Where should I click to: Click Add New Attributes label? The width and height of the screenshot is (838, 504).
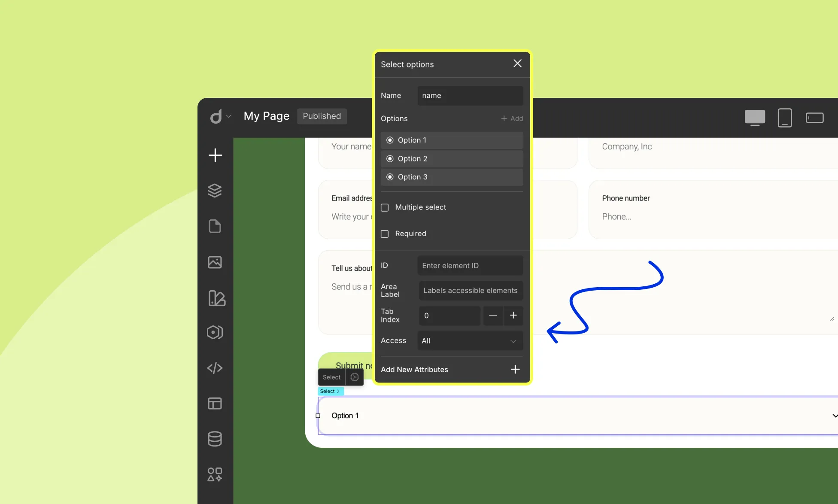(414, 370)
